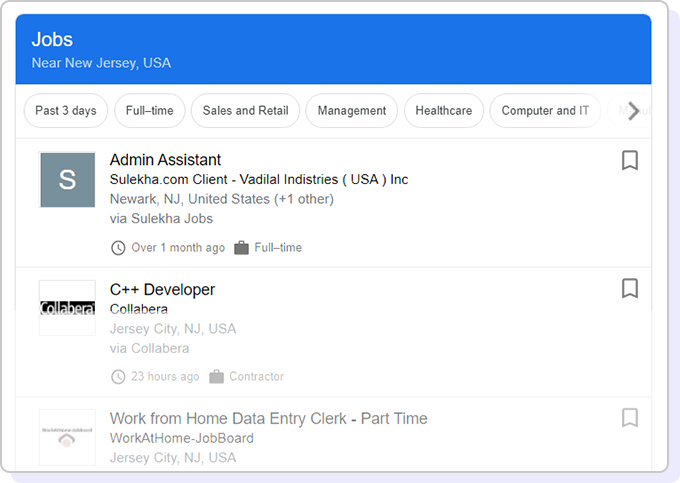Click the WorkAtHome-JobBoard logo thumbnail
680x483 pixels.
pyautogui.click(x=68, y=437)
